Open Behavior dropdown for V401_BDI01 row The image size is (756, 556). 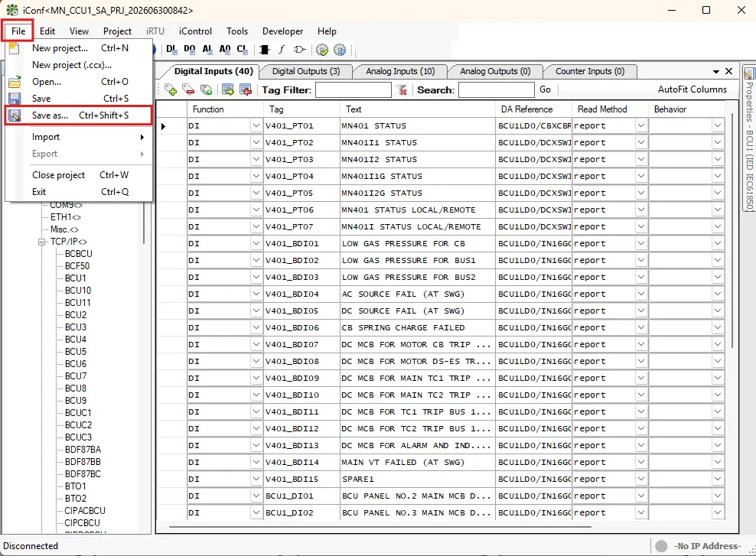coord(718,243)
